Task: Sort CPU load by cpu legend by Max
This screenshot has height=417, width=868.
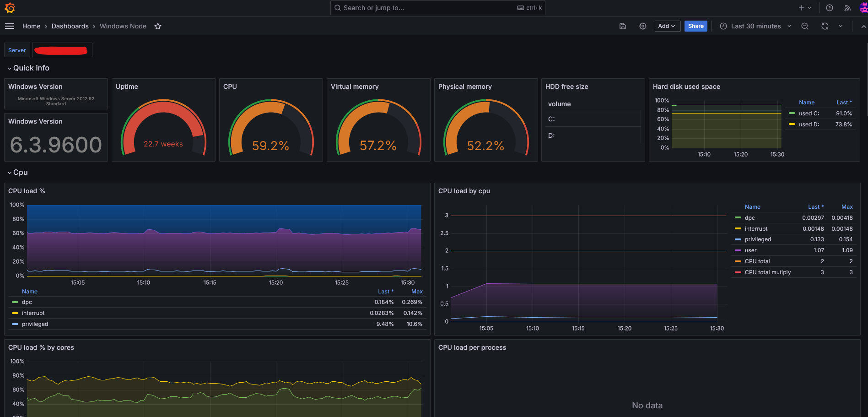Action: point(847,207)
